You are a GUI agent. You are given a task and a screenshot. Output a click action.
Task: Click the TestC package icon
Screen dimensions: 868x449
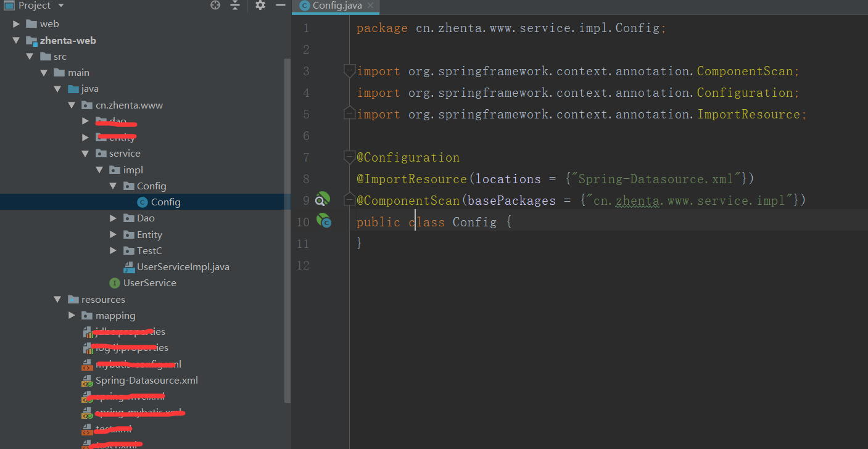[x=129, y=250]
